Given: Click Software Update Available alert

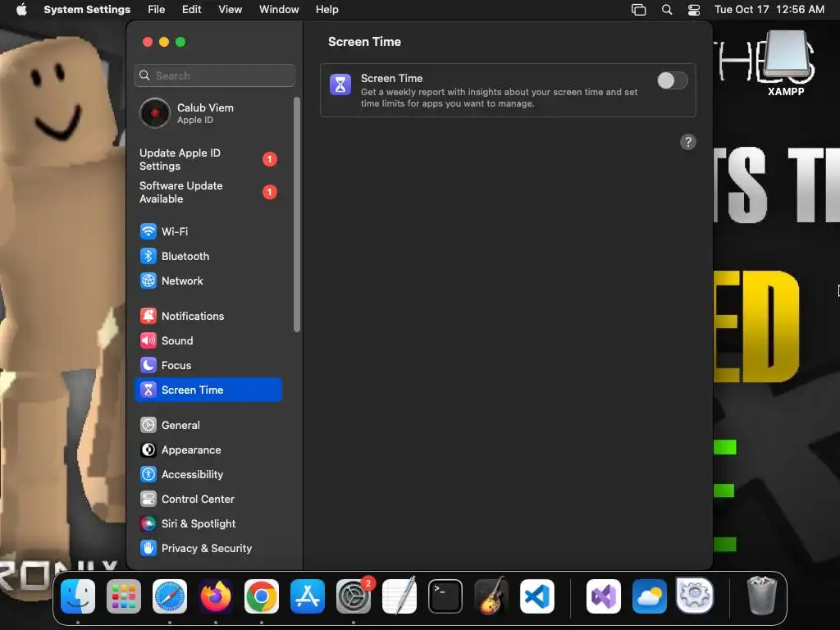Looking at the screenshot, I should click(x=208, y=192).
